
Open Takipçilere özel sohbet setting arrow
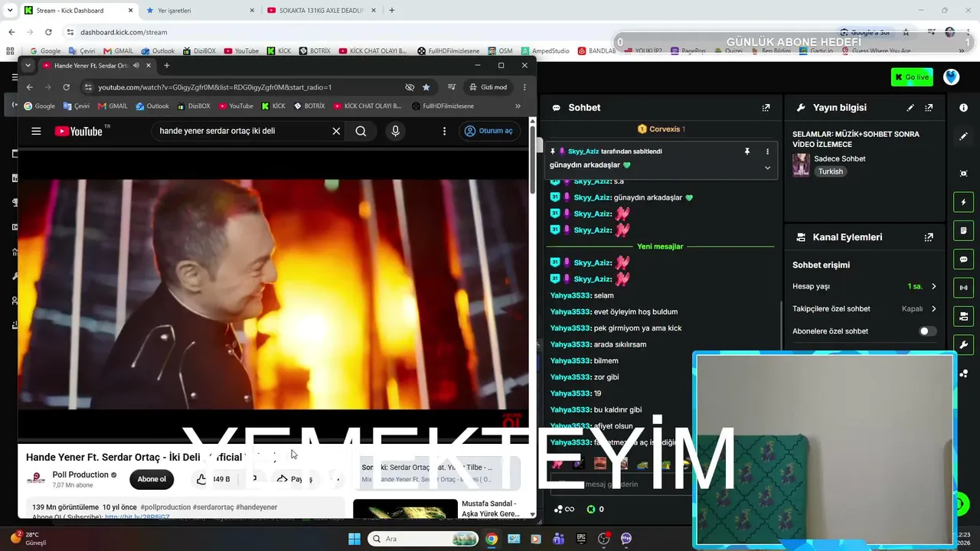point(933,308)
